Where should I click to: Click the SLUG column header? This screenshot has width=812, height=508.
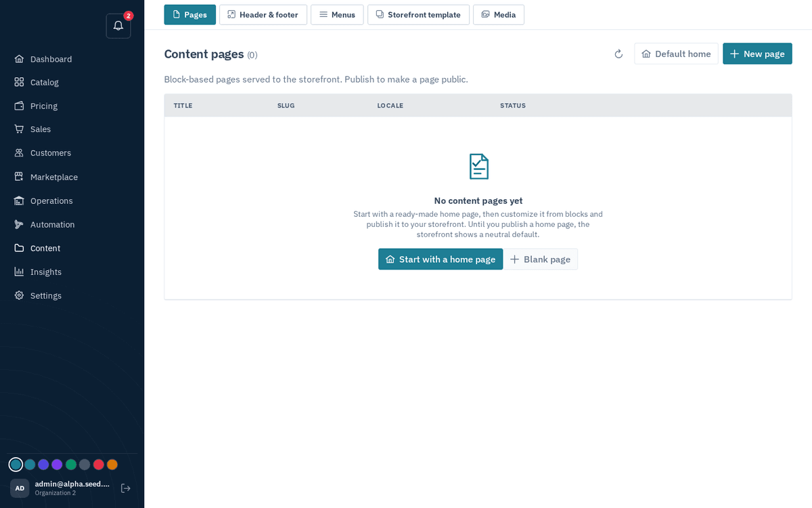point(286,106)
